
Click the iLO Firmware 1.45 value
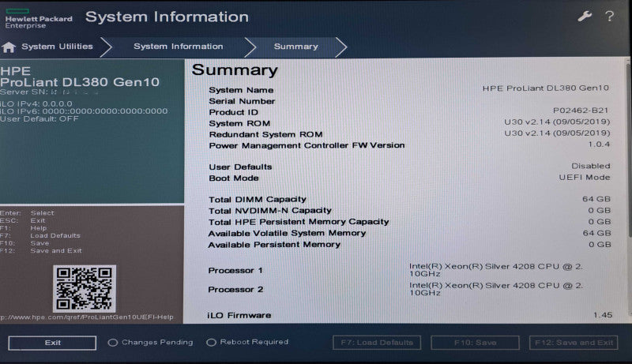(x=603, y=315)
